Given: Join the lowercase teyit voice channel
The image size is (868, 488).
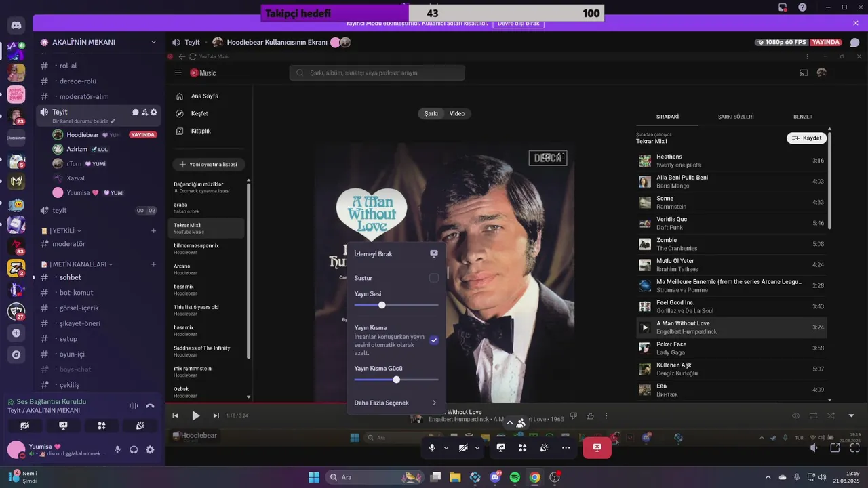Looking at the screenshot, I should coord(97,210).
